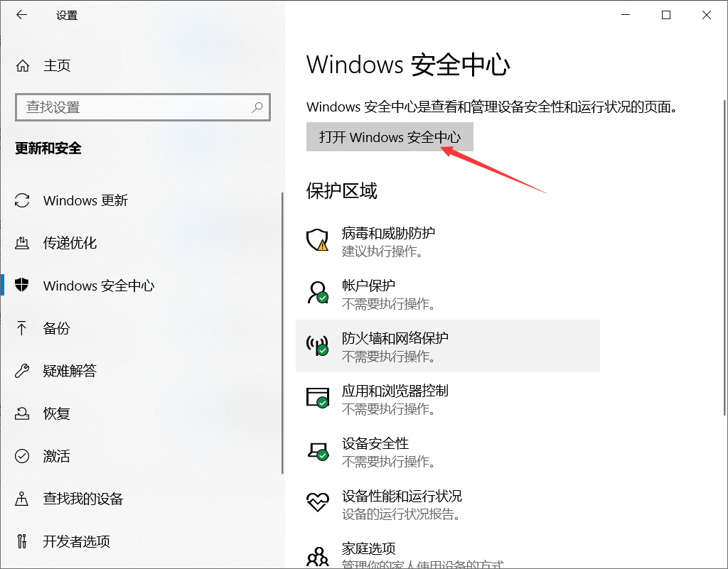Click the main pane vertical scrollbar
This screenshot has width=728, height=569.
click(x=724, y=257)
